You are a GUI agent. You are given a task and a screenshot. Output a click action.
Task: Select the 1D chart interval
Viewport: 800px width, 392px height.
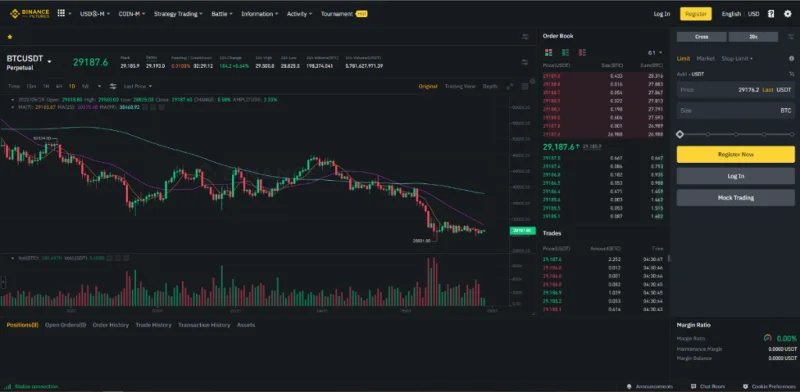[72, 86]
